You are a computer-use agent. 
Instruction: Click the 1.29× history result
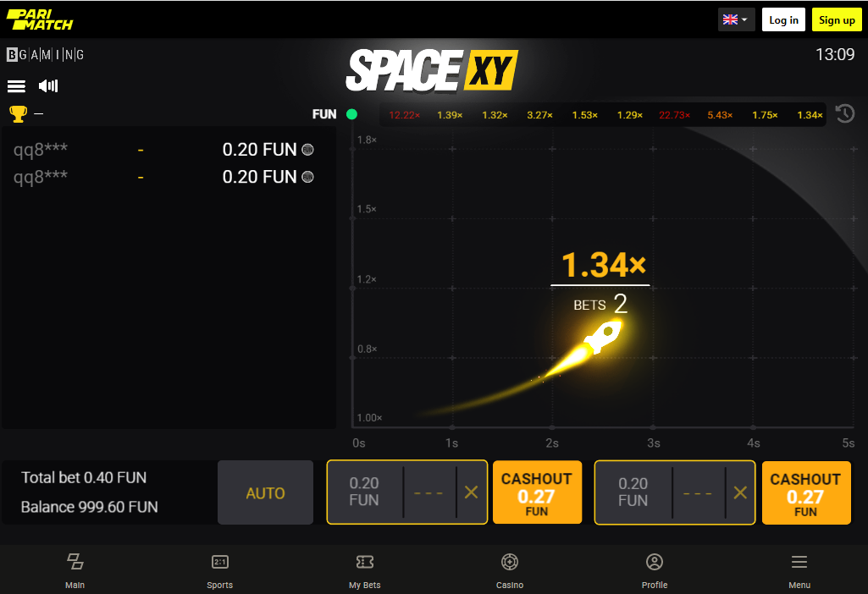click(x=630, y=115)
